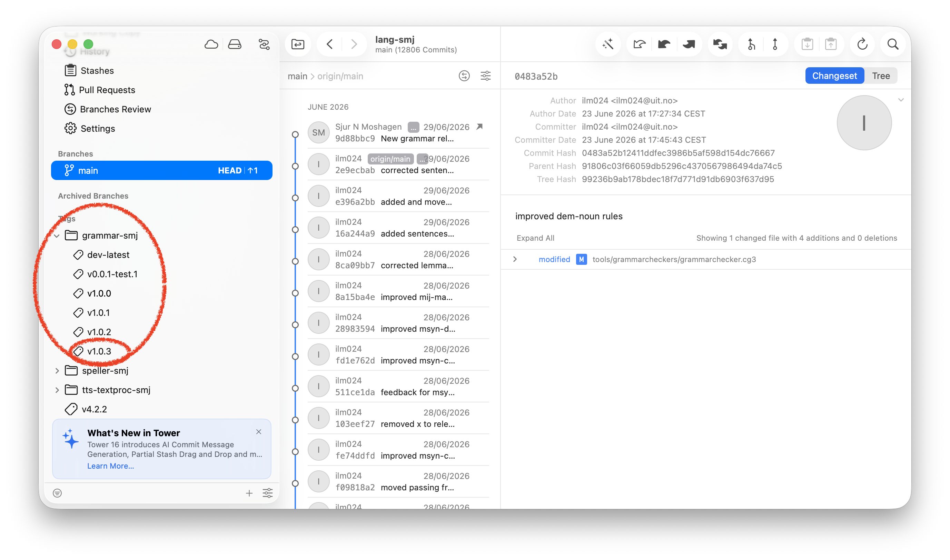950x560 pixels.
Task: Click Expand All in the changeset
Action: click(535, 238)
